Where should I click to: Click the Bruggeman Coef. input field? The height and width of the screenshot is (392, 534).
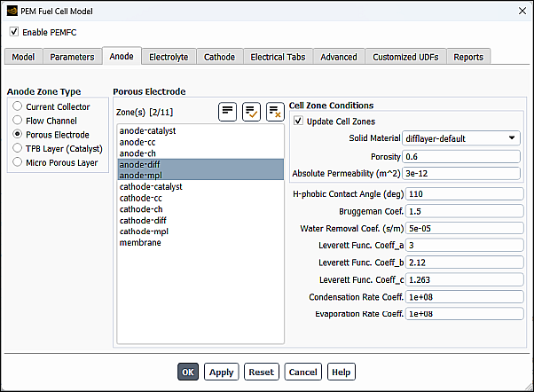pos(465,211)
